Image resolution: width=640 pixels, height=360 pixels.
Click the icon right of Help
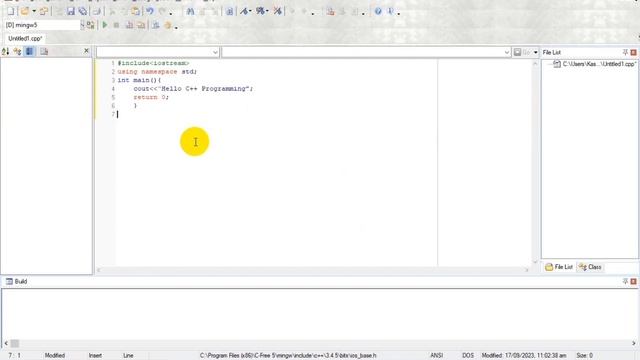390,11
